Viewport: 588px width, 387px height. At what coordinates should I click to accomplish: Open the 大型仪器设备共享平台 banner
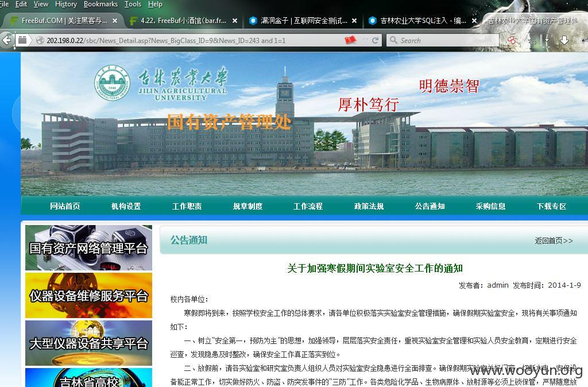coord(88,343)
